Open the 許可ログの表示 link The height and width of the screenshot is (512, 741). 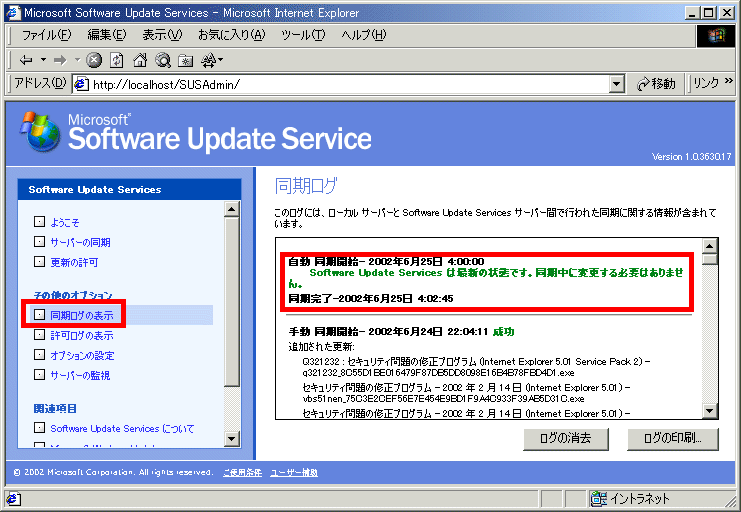pyautogui.click(x=82, y=335)
